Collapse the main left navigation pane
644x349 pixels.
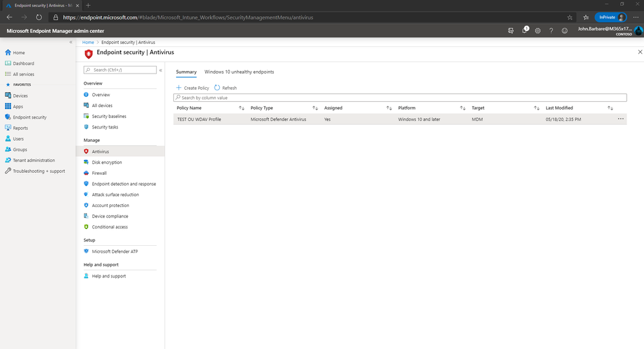click(x=71, y=42)
